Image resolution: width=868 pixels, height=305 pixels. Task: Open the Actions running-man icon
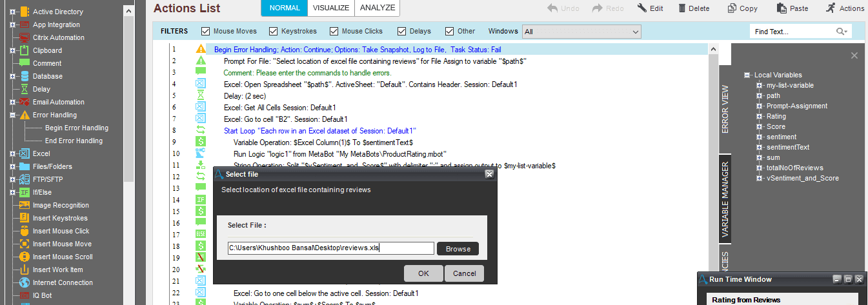click(x=830, y=8)
